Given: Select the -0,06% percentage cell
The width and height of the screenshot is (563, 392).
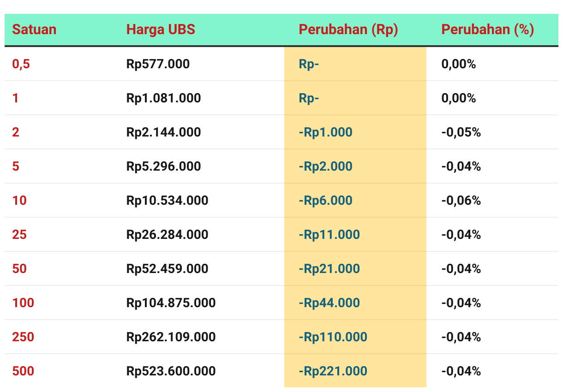Looking at the screenshot, I should (461, 201).
